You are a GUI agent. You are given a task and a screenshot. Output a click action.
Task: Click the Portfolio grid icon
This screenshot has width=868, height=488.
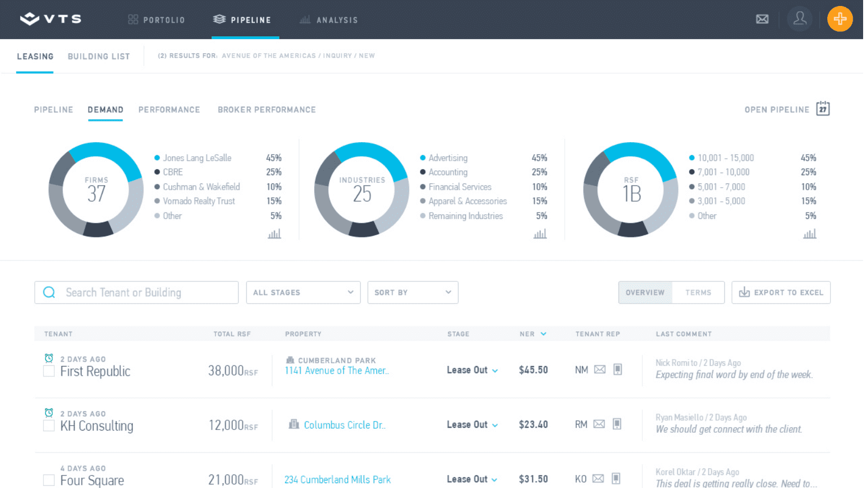click(133, 20)
